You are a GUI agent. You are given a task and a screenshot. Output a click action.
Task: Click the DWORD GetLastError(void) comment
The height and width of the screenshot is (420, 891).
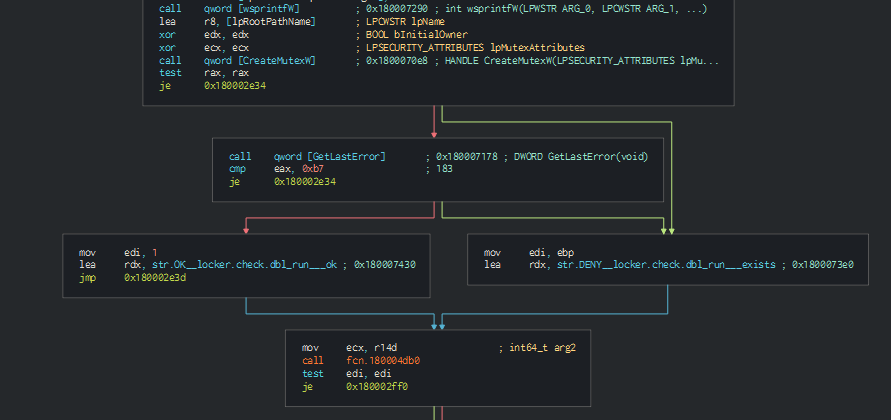pyautogui.click(x=581, y=156)
